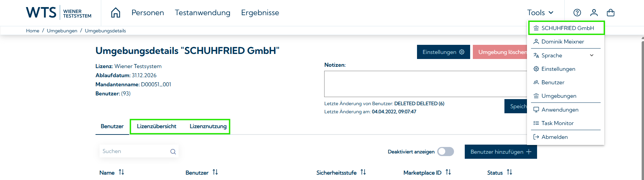Select Task Monitor from Tools menu

pos(557,123)
